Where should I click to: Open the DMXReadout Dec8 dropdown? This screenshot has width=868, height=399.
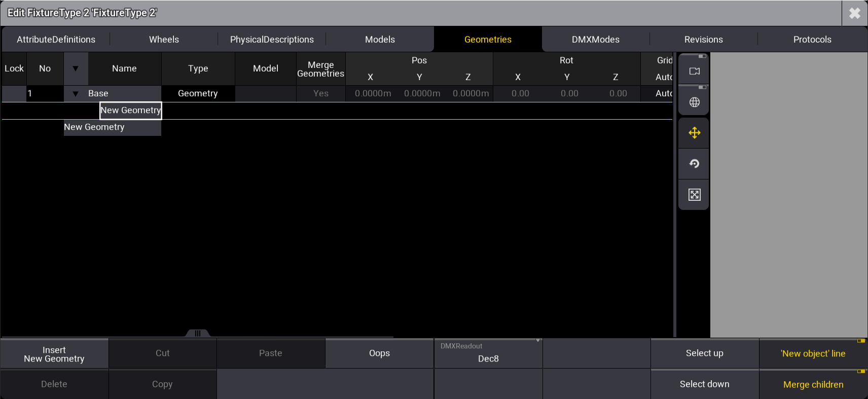coord(488,353)
